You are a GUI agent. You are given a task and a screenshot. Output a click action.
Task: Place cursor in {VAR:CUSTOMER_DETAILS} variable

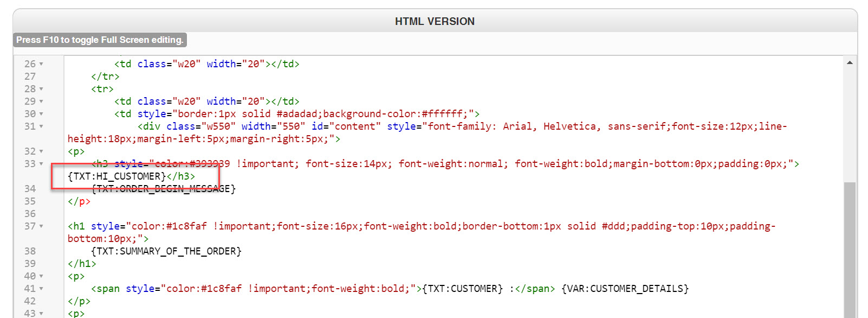pyautogui.click(x=625, y=289)
